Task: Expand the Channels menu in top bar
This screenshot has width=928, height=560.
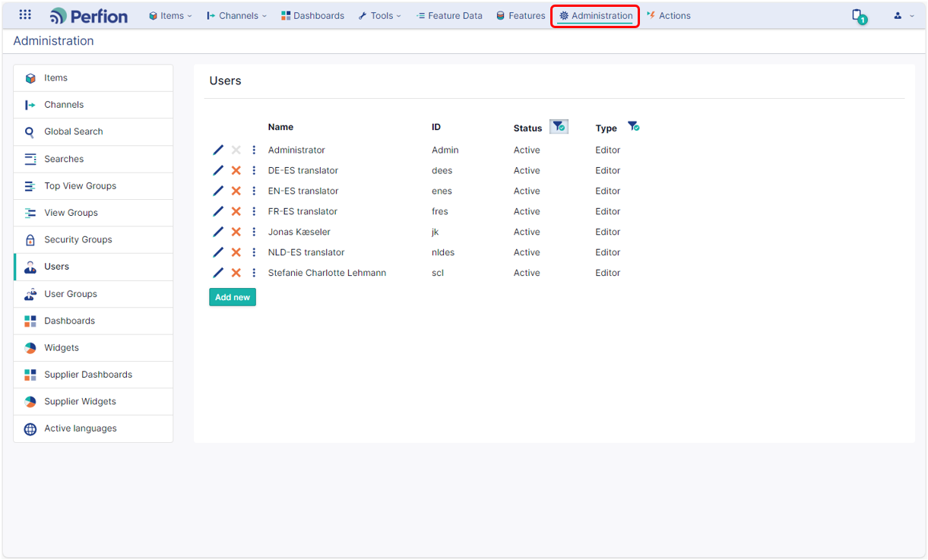Action: pos(236,15)
